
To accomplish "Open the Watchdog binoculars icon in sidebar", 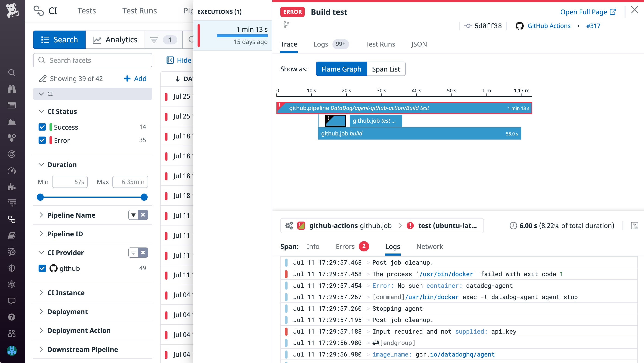I will point(12,89).
